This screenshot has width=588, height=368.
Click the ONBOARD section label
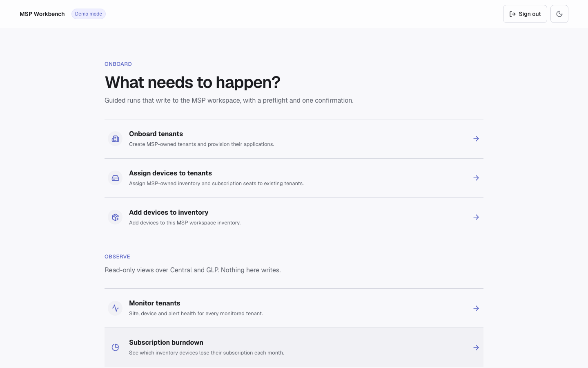pyautogui.click(x=118, y=64)
